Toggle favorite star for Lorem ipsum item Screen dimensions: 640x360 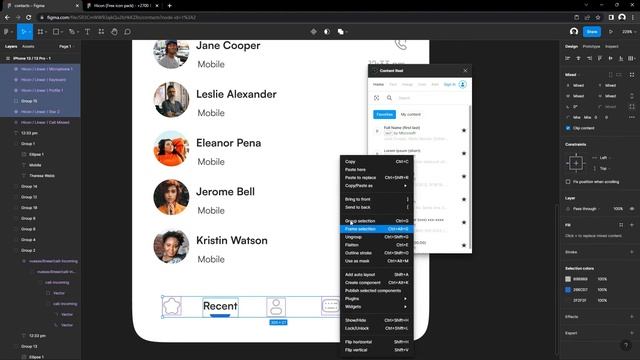point(464,153)
